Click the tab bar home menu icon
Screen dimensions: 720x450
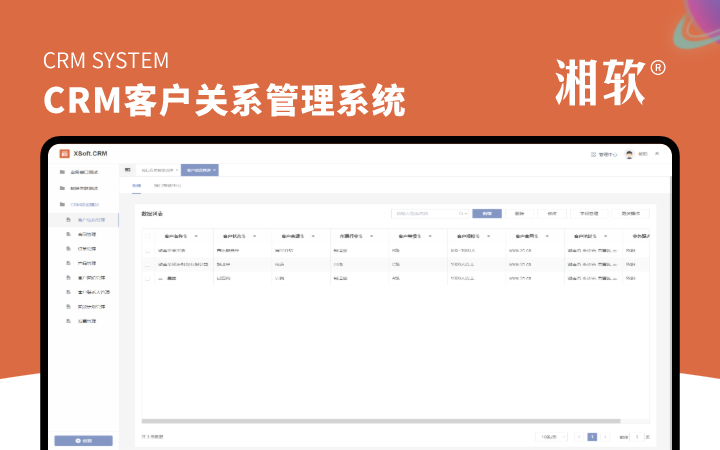pyautogui.click(x=127, y=170)
